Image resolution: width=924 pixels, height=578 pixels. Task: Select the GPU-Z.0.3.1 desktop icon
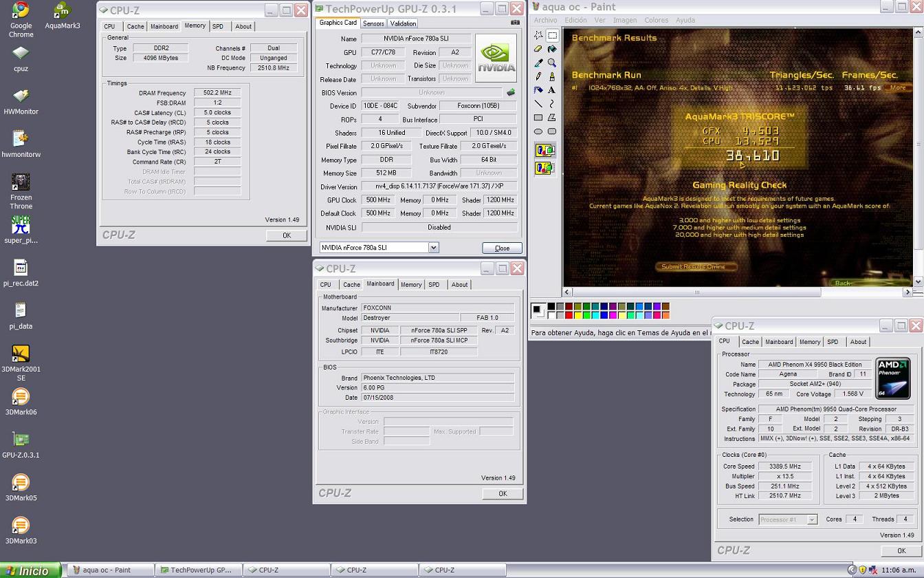(x=21, y=445)
